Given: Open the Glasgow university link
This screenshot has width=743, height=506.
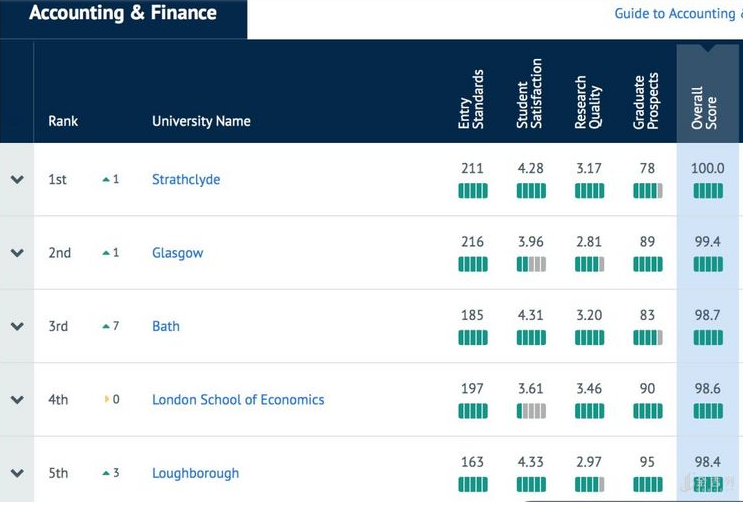Looking at the screenshot, I should [x=177, y=253].
